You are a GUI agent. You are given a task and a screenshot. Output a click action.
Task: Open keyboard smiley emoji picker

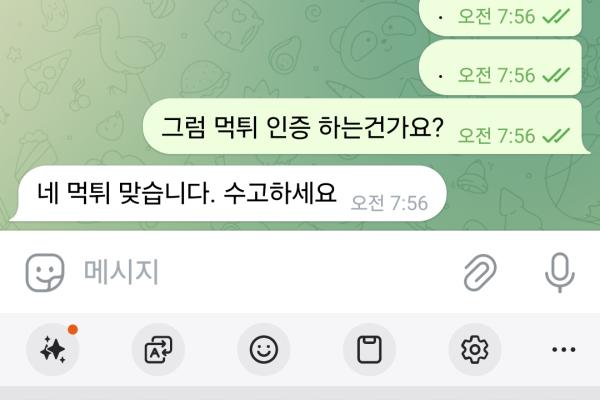[x=264, y=349]
